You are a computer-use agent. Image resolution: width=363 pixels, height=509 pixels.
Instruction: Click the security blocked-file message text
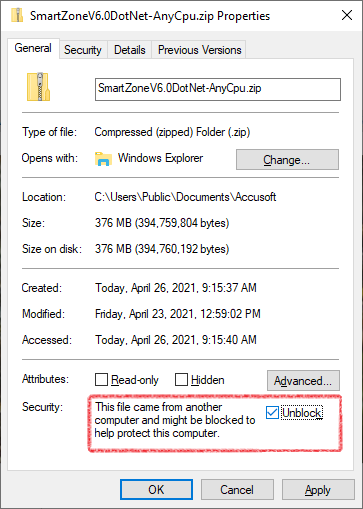pos(175,420)
